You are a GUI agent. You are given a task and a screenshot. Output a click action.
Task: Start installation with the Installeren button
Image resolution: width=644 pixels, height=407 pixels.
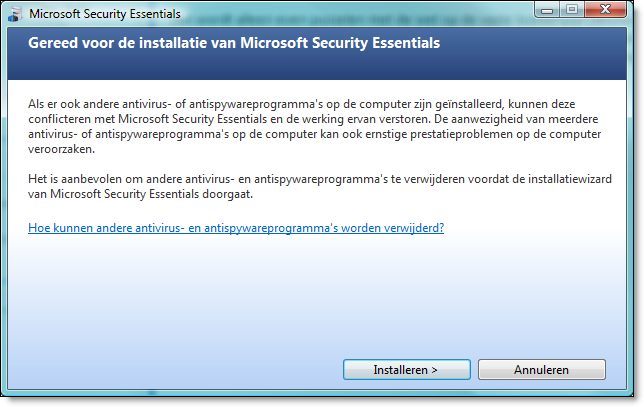tap(407, 370)
